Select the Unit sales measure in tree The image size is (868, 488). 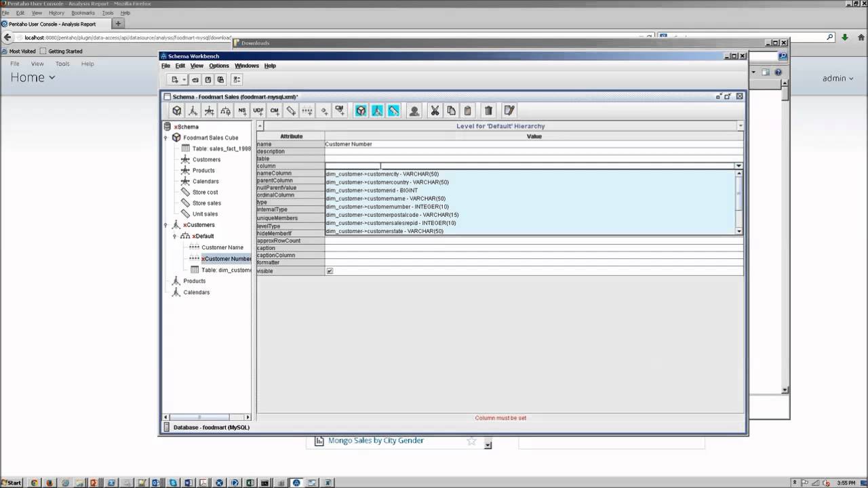(205, 213)
